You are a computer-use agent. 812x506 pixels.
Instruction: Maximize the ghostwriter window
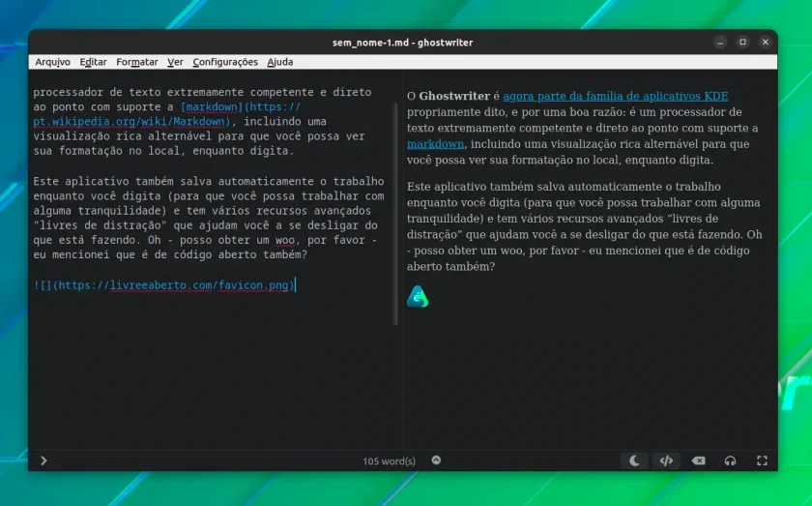(742, 42)
